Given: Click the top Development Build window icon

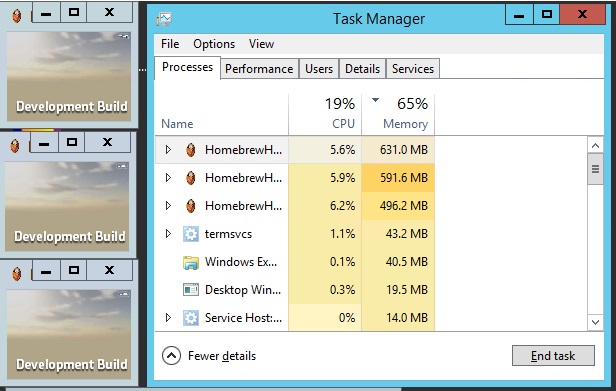Looking at the screenshot, I should (x=16, y=16).
